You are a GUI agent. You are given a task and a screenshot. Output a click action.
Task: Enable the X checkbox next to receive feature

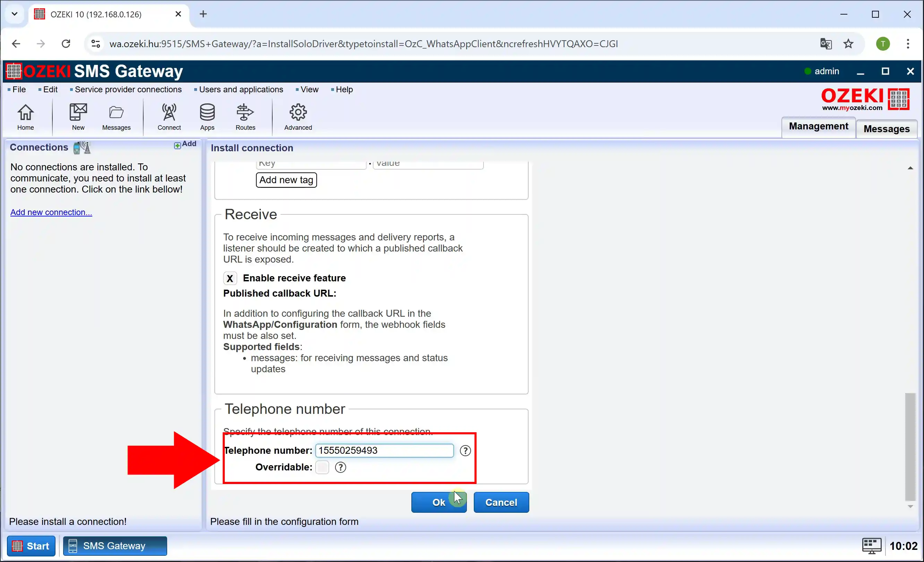230,278
